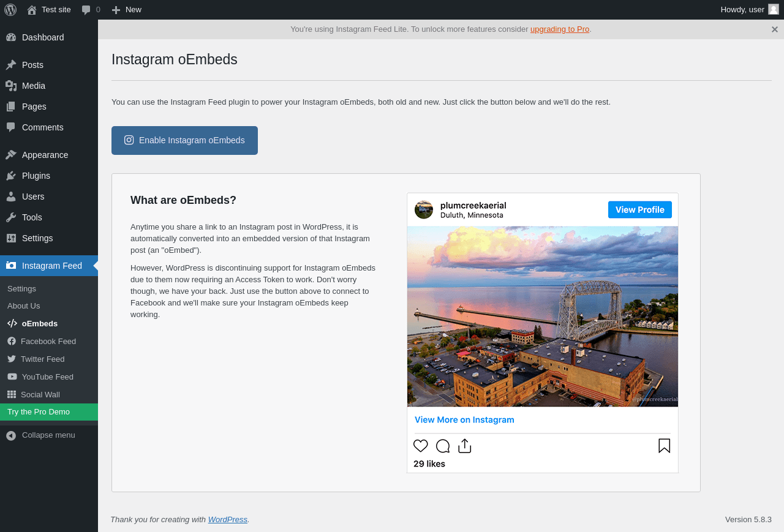The height and width of the screenshot is (532, 784).
Task: Click the Duluth aerial bridge photo
Action: click(543, 317)
